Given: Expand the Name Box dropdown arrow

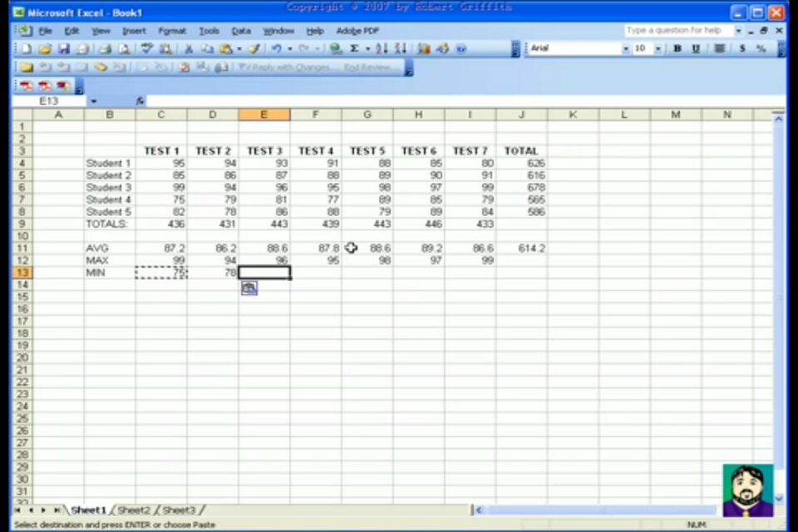Looking at the screenshot, I should [94, 101].
